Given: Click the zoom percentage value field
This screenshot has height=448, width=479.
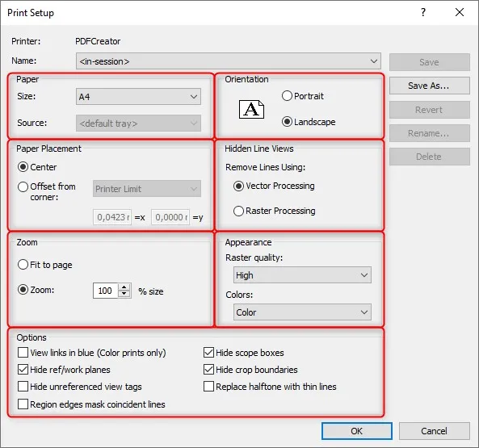Looking at the screenshot, I should (106, 291).
